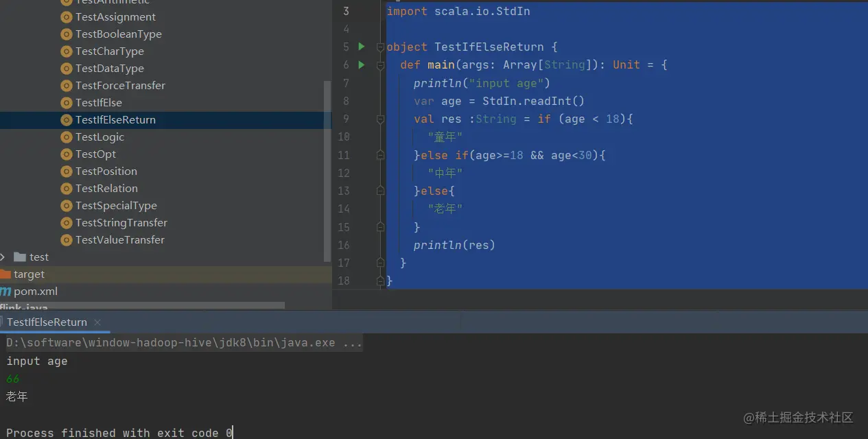Click the TestValueTransfer object icon
This screenshot has width=868, height=439.
pos(67,240)
